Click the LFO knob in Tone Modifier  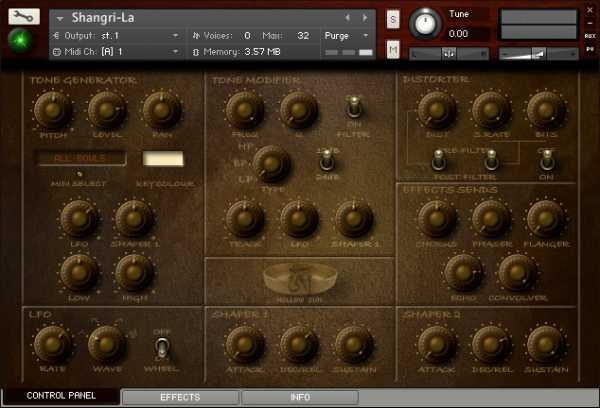coord(299,219)
